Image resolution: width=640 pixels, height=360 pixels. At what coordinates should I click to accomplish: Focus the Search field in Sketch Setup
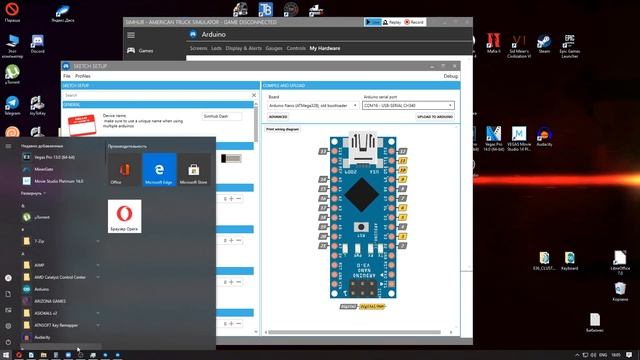tap(156, 95)
